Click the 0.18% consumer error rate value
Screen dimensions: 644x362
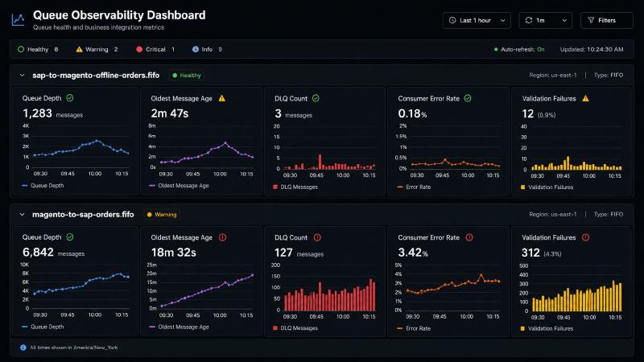coord(412,113)
